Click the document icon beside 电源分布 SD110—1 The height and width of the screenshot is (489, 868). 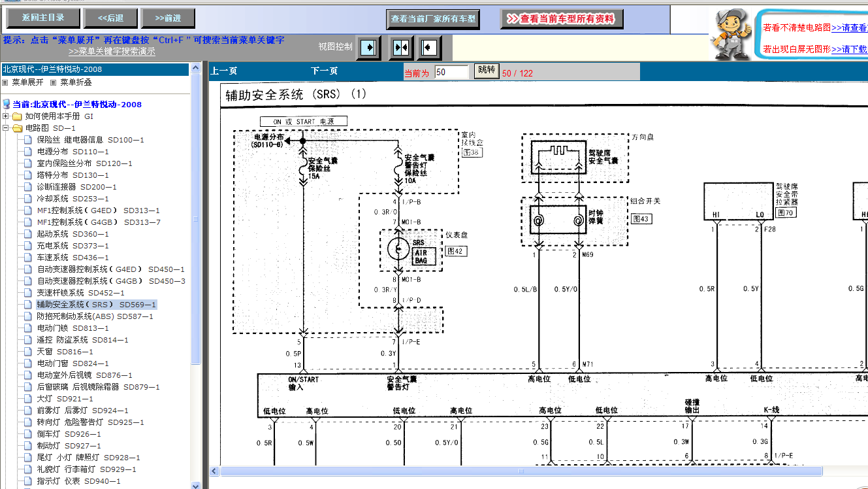pos(27,152)
